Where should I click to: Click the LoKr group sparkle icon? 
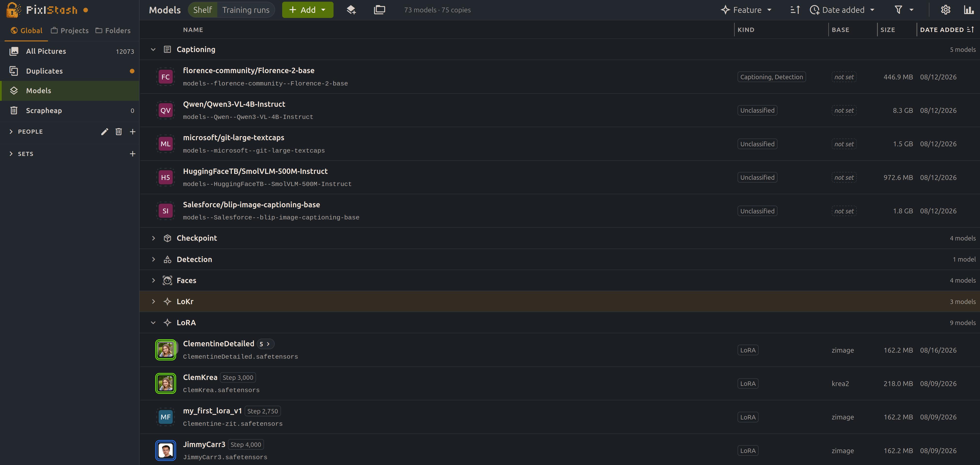click(167, 301)
